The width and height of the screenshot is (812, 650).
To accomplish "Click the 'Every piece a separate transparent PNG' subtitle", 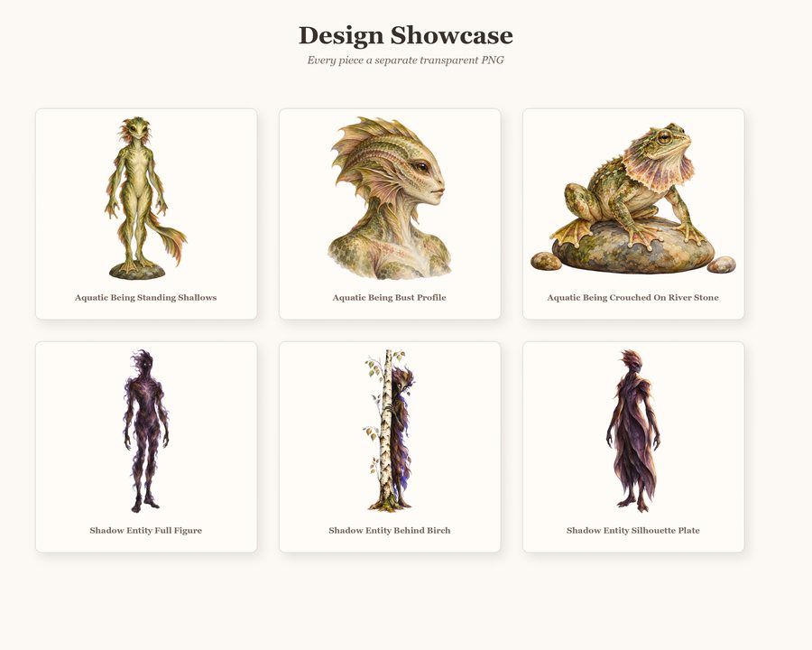I will pyautogui.click(x=405, y=60).
